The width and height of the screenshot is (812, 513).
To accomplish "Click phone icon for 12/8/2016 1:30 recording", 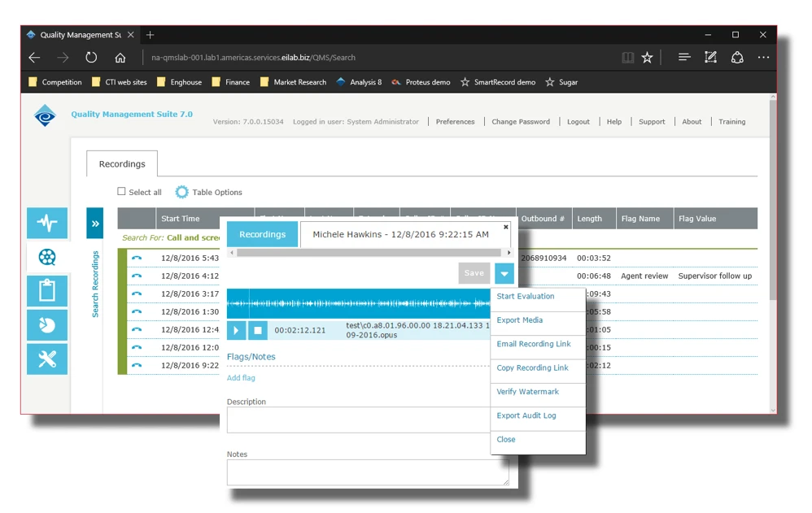I will [x=137, y=311].
